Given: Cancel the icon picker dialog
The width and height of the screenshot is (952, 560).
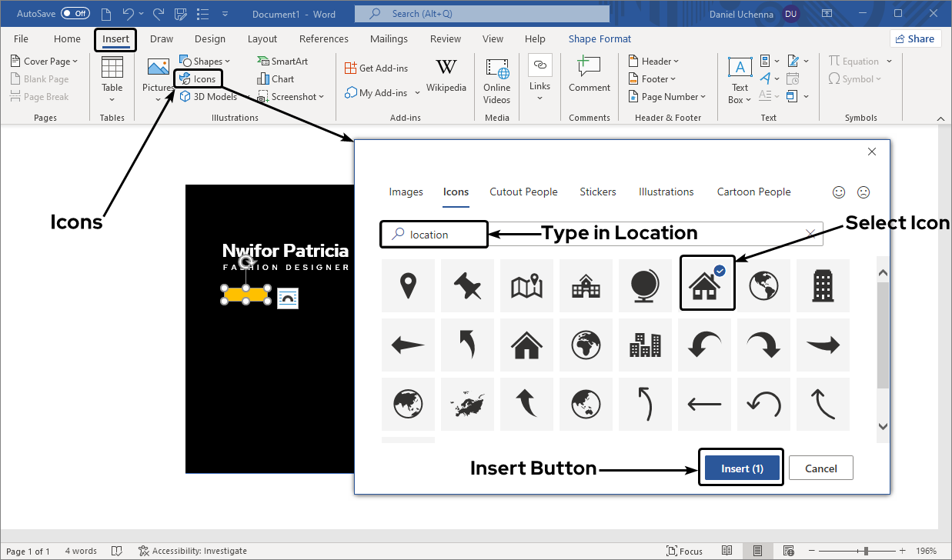Looking at the screenshot, I should pyautogui.click(x=820, y=468).
